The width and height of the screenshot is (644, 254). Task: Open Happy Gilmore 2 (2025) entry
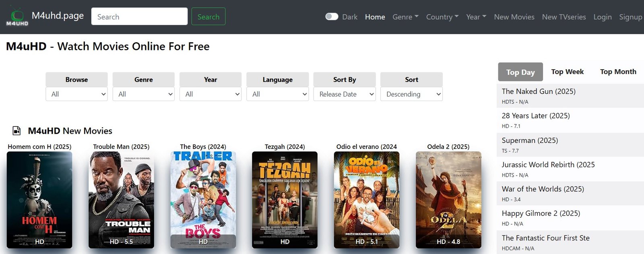tap(541, 213)
